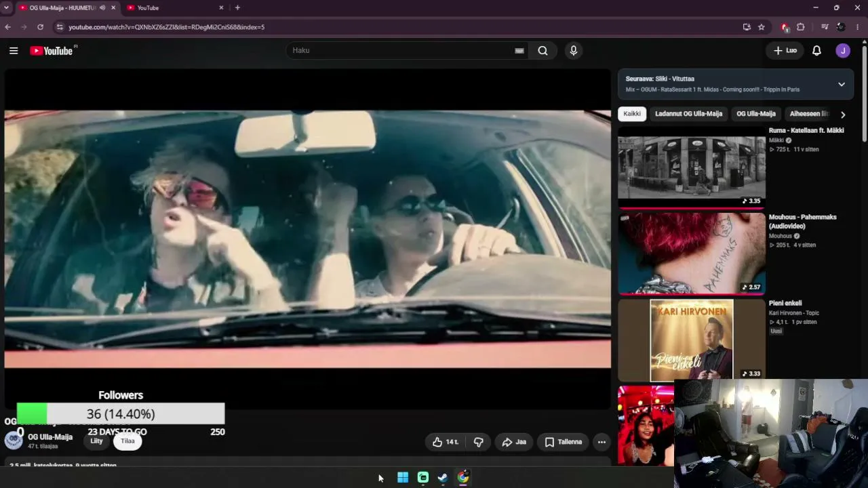
Task: Open the account avatar menu
Action: (843, 51)
